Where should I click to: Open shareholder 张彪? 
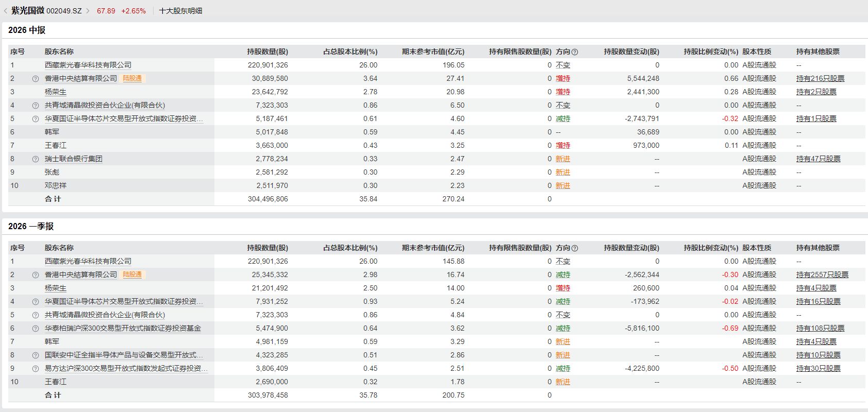(52, 172)
